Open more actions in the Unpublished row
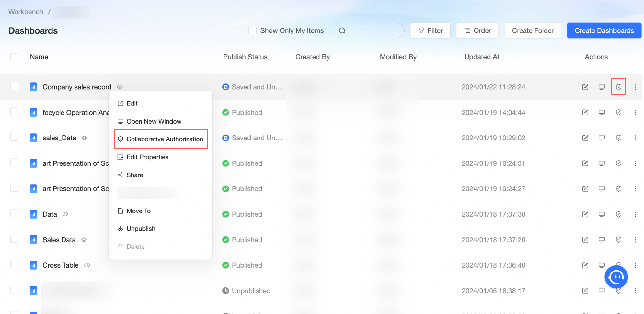This screenshot has width=644, height=314. click(635, 291)
